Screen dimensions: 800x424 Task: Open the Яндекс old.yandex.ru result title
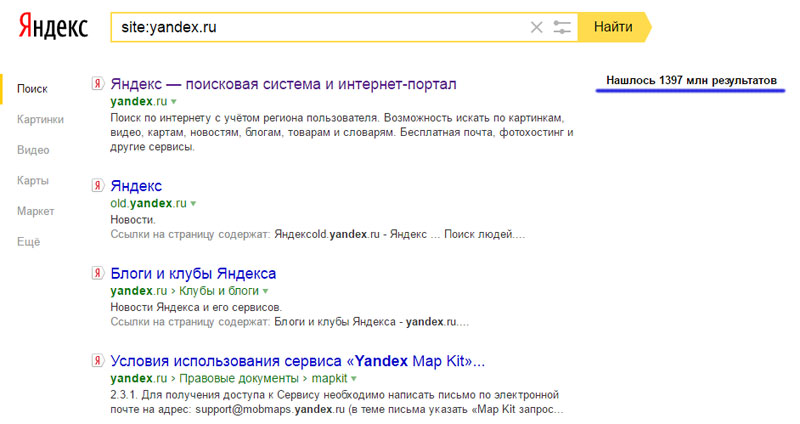pyautogui.click(x=136, y=186)
